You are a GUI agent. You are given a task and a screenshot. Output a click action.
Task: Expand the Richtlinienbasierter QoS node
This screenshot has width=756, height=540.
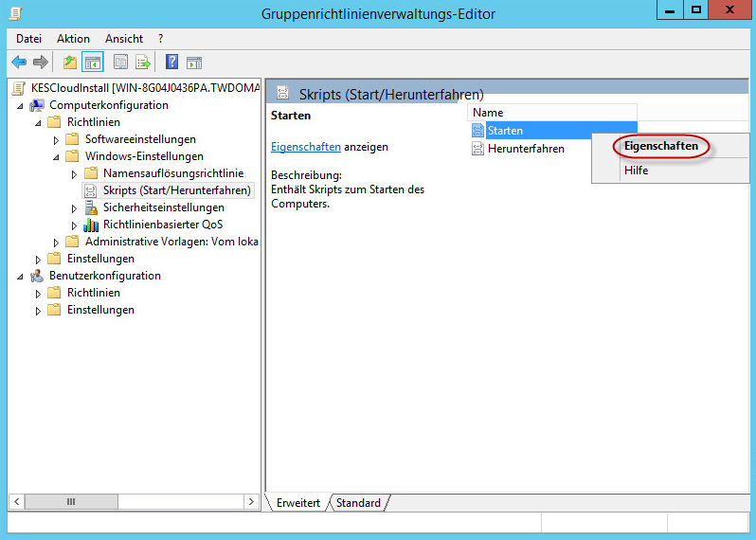pyautogui.click(x=74, y=225)
